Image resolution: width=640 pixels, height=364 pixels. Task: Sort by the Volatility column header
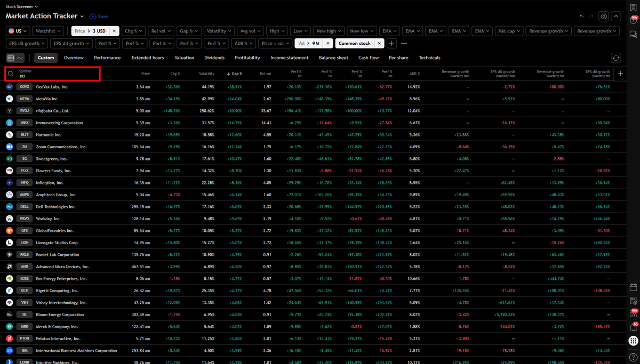coord(206,74)
